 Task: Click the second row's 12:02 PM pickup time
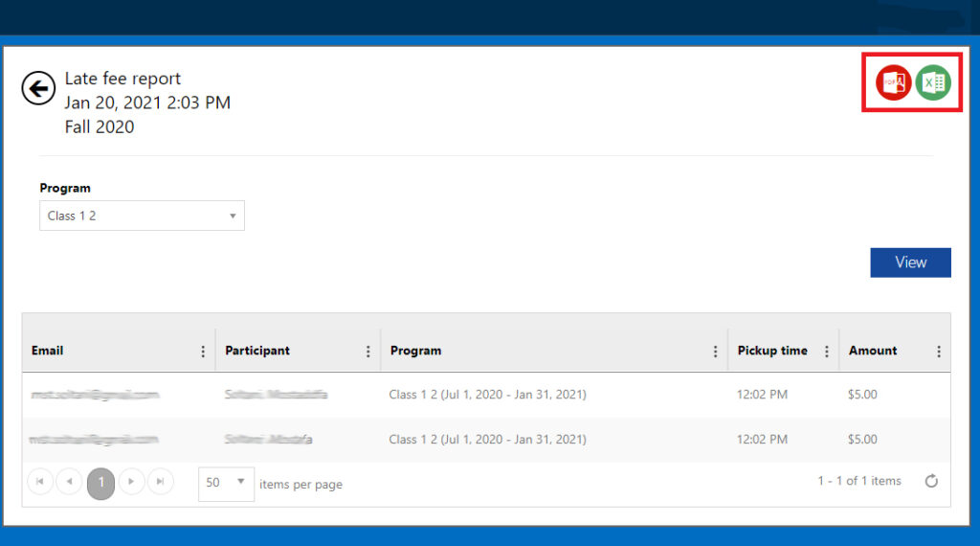[762, 440]
